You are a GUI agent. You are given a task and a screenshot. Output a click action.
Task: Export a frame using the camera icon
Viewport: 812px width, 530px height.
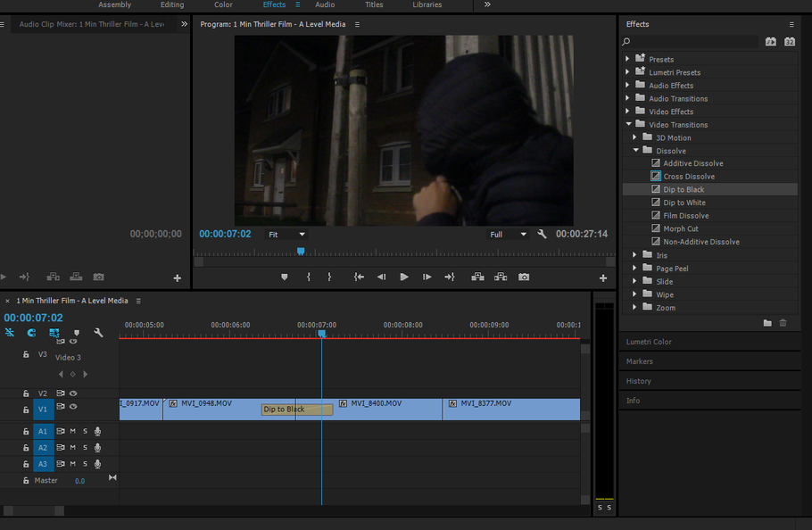click(524, 277)
